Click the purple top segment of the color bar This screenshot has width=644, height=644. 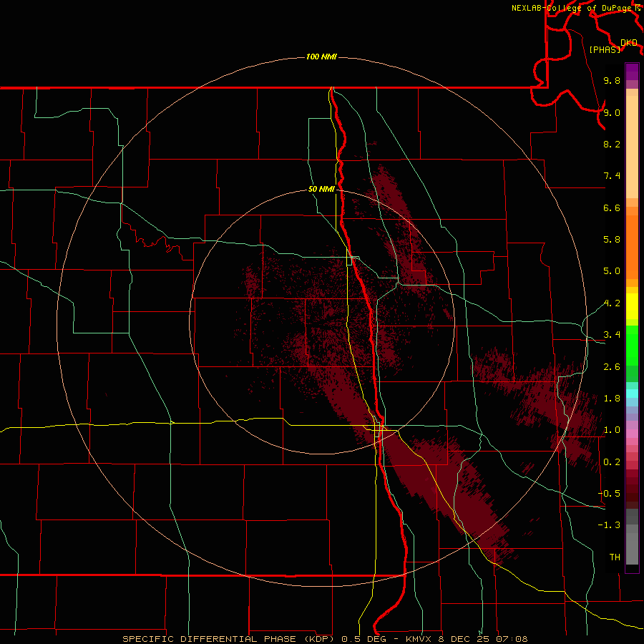pos(632,72)
